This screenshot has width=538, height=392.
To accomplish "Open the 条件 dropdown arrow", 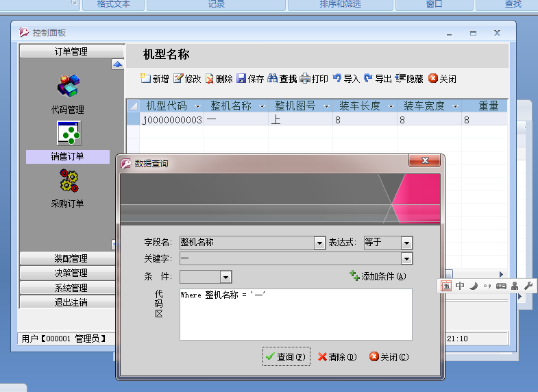I will (225, 277).
